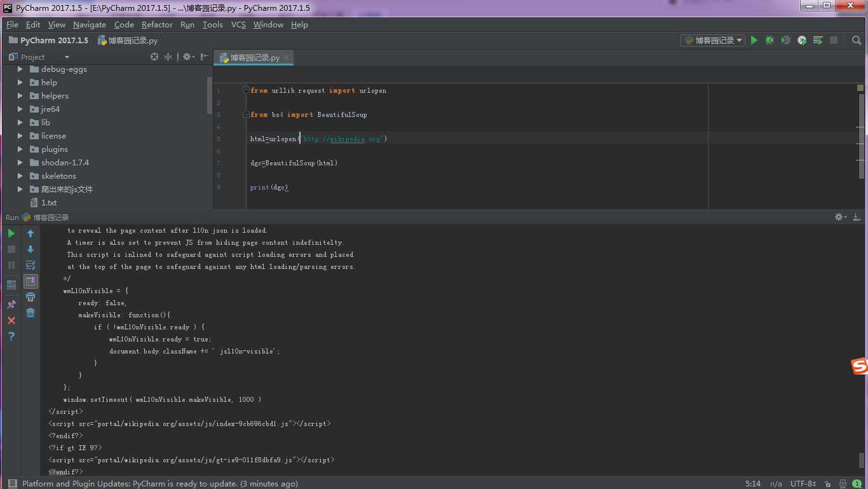Click down arrow in Run console
This screenshot has width=868, height=489.
click(31, 249)
